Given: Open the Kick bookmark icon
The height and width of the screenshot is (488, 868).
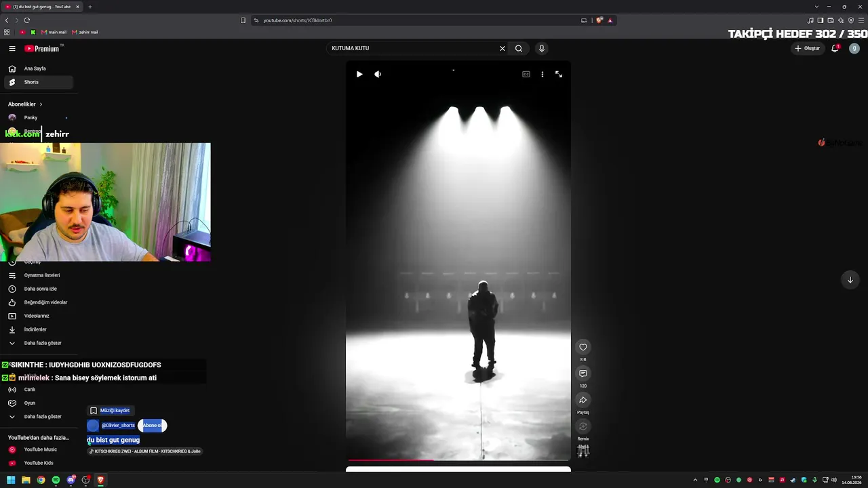Looking at the screenshot, I should [33, 33].
